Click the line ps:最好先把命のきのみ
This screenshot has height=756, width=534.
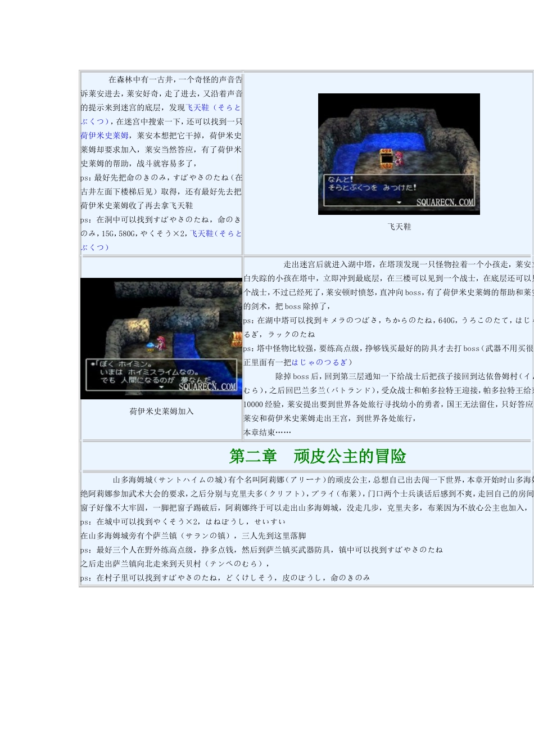click(161, 178)
